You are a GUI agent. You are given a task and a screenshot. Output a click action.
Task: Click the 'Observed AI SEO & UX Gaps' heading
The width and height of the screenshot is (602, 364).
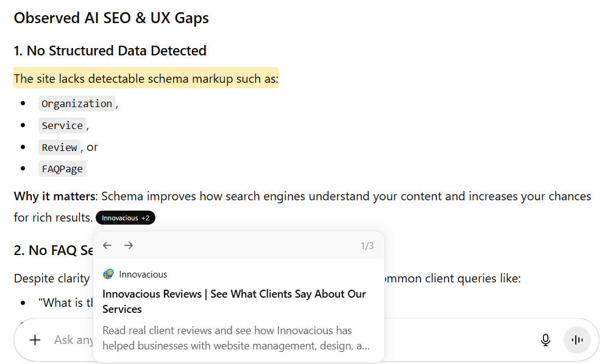click(x=111, y=18)
